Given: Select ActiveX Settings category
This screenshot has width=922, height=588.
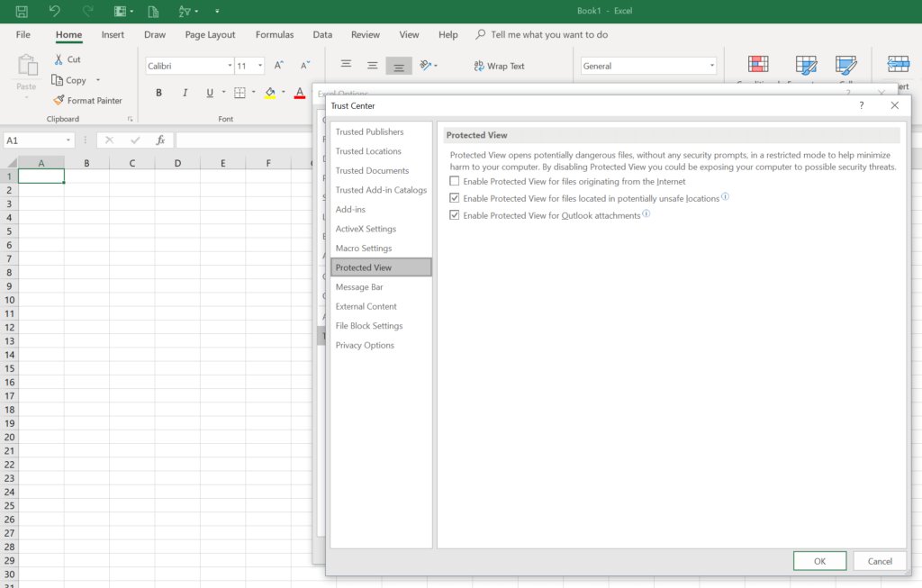Looking at the screenshot, I should point(381,229).
